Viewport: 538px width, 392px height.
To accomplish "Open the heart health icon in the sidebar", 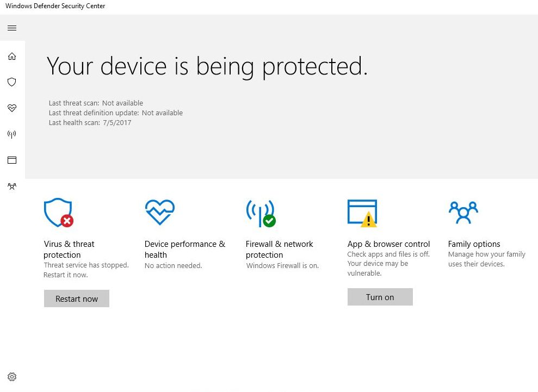I will click(x=12, y=108).
